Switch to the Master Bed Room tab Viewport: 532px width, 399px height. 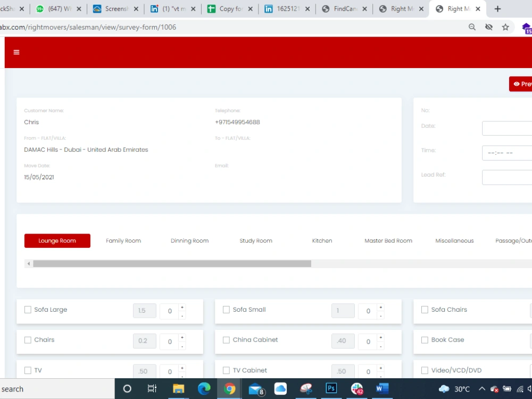pos(388,240)
